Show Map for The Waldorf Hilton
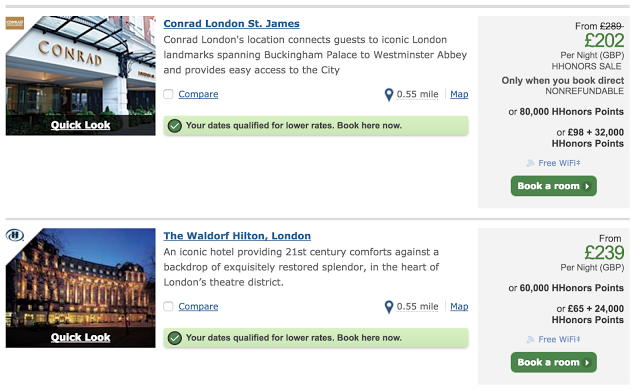Screen dimensions: 640x391 459,307
